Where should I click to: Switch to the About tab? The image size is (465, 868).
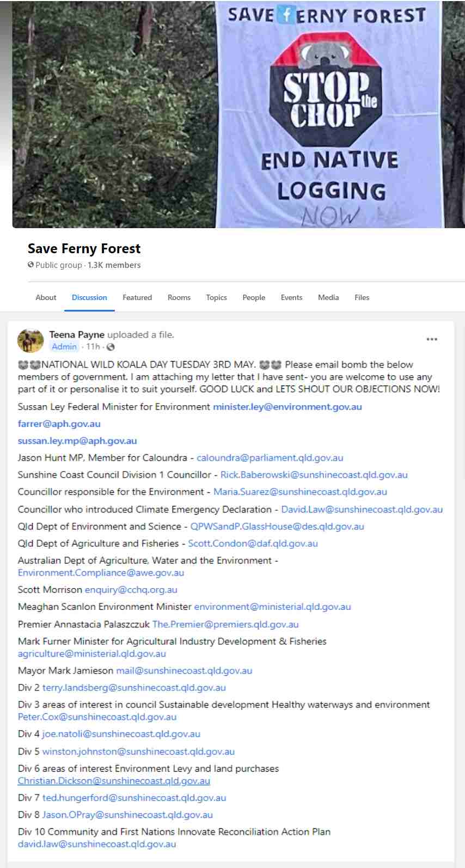click(x=46, y=297)
